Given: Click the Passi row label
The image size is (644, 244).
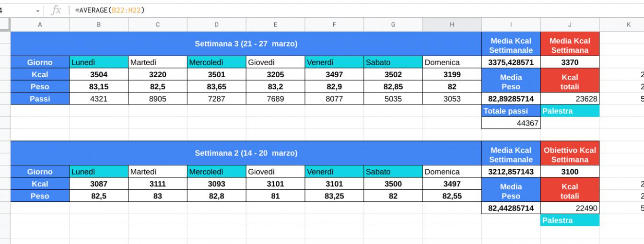Looking at the screenshot, I should tap(40, 99).
